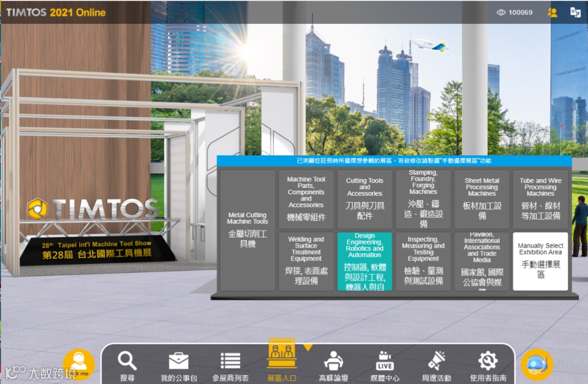Click the 100069 visitor count
The image size is (588, 384).
coord(520,13)
